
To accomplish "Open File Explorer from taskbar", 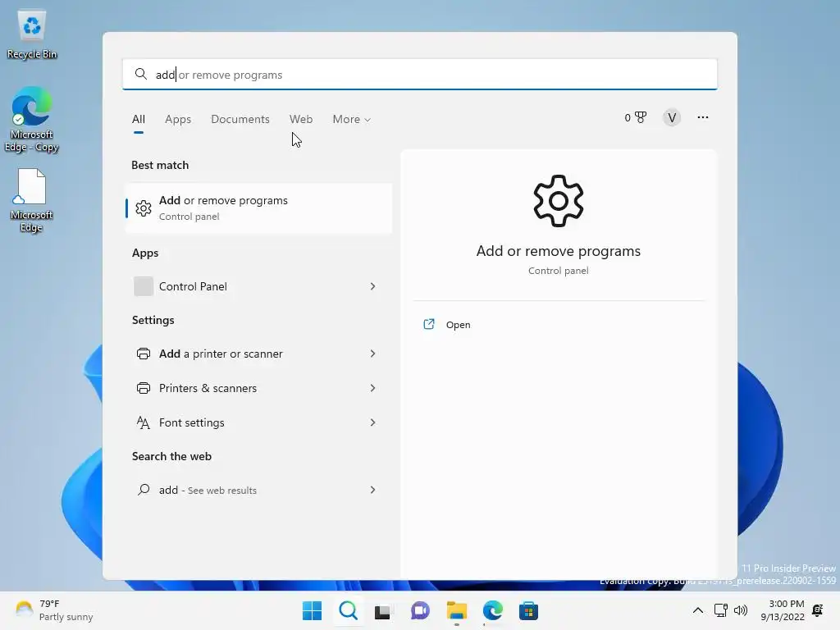I will [456, 610].
